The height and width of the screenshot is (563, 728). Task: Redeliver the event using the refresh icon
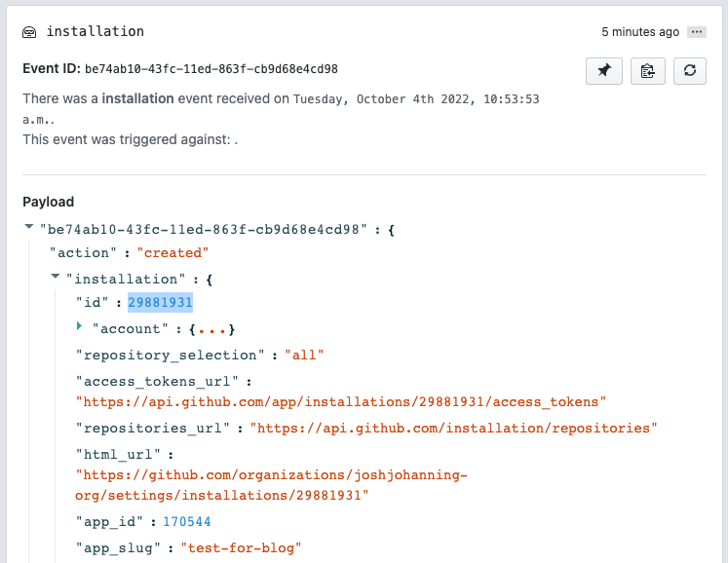tap(689, 71)
